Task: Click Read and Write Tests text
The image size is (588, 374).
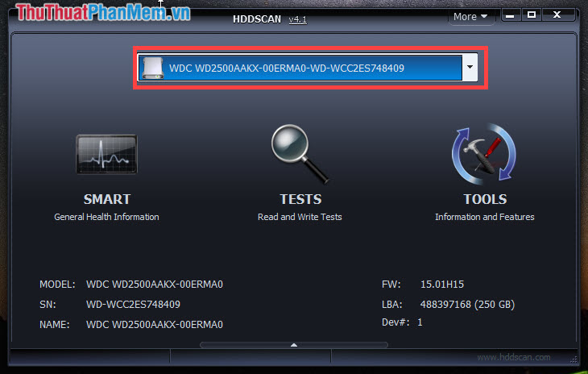Action: 300,217
